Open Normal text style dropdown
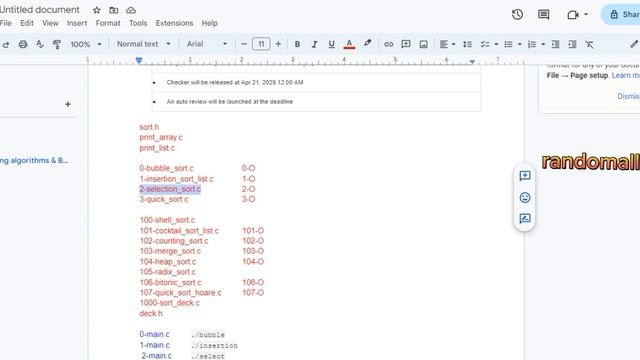 click(143, 44)
